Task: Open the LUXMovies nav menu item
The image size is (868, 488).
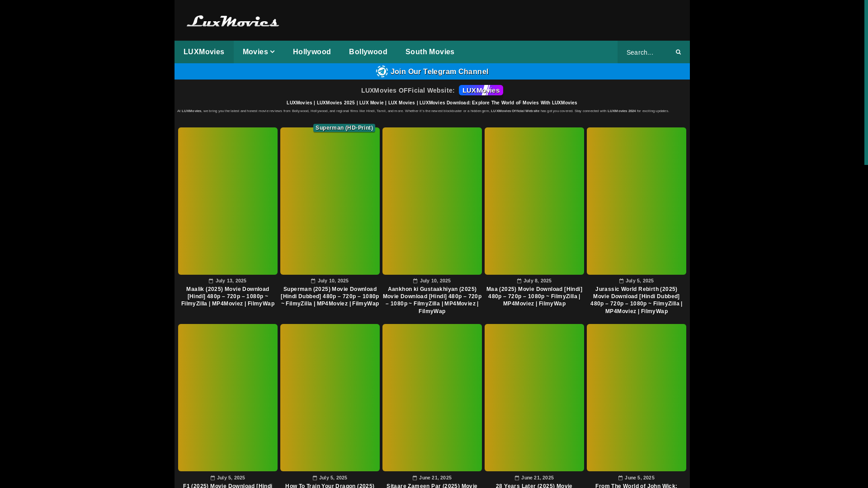Action: [x=204, y=52]
